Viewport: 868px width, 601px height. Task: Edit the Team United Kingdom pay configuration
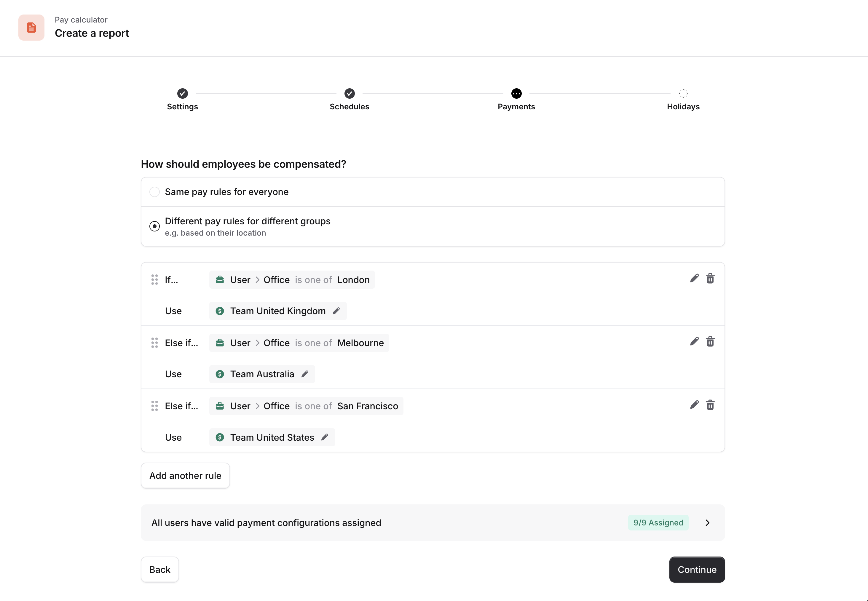pos(336,311)
